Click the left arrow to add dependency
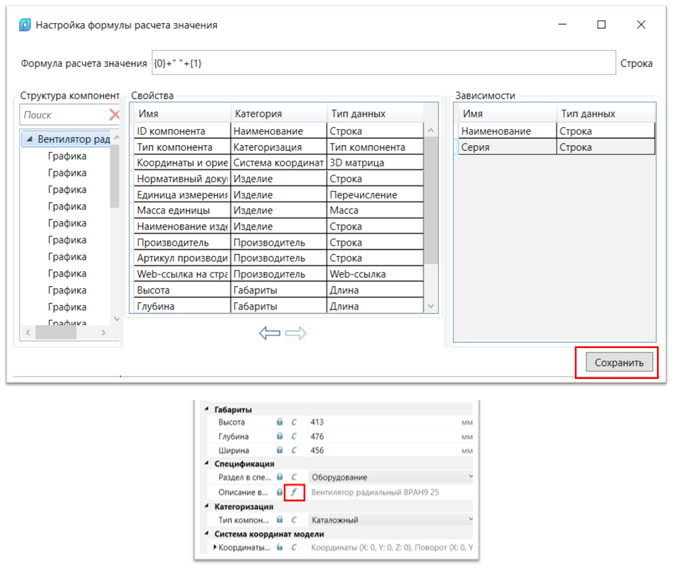 click(x=270, y=333)
